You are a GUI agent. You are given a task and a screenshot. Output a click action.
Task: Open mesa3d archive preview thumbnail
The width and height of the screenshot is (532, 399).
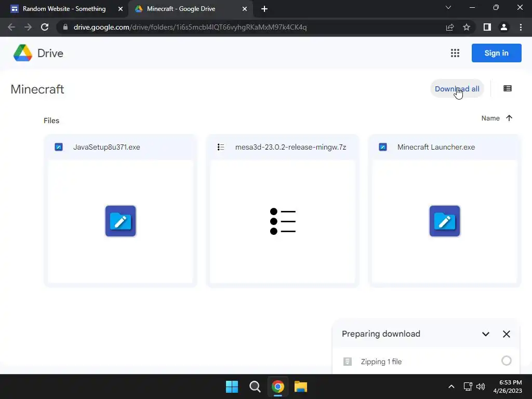point(283,221)
